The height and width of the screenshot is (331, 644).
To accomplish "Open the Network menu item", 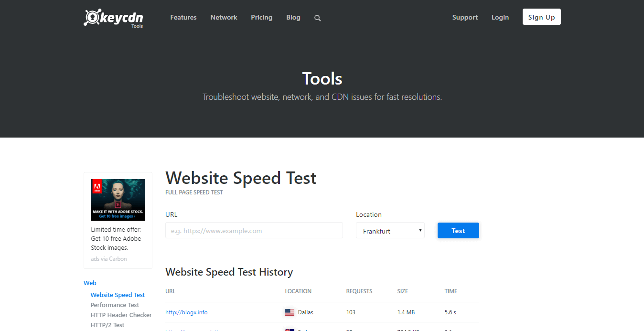I will point(224,17).
